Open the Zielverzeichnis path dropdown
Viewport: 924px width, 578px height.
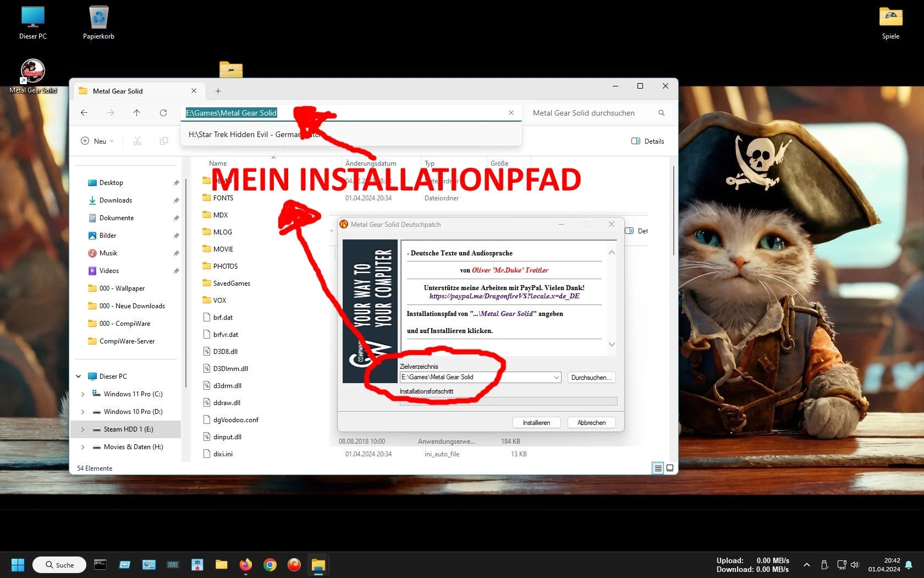556,377
